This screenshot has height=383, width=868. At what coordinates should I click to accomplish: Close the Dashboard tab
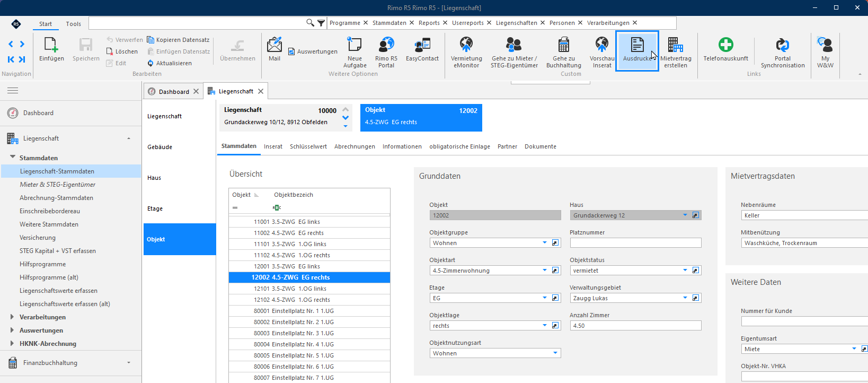pyautogui.click(x=196, y=91)
